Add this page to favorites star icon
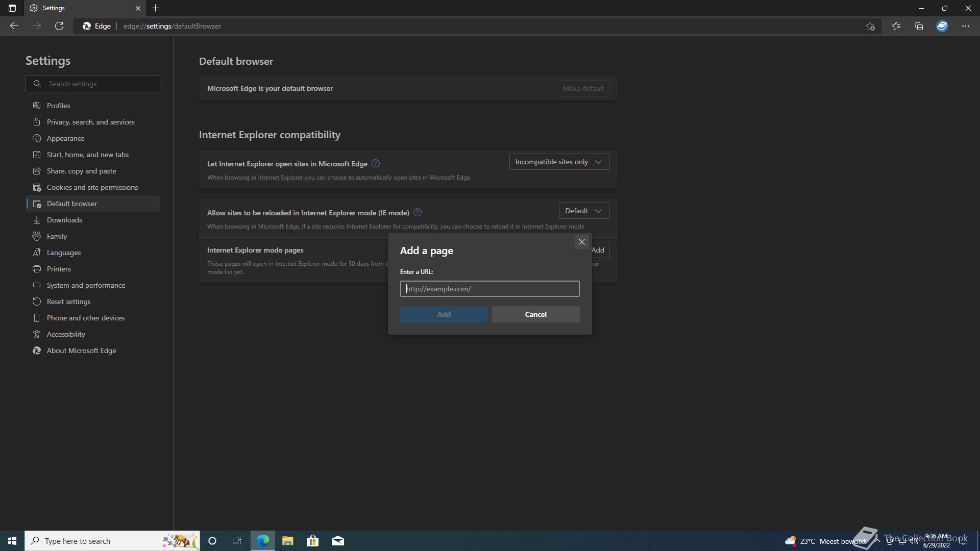The width and height of the screenshot is (980, 551). pos(870,26)
